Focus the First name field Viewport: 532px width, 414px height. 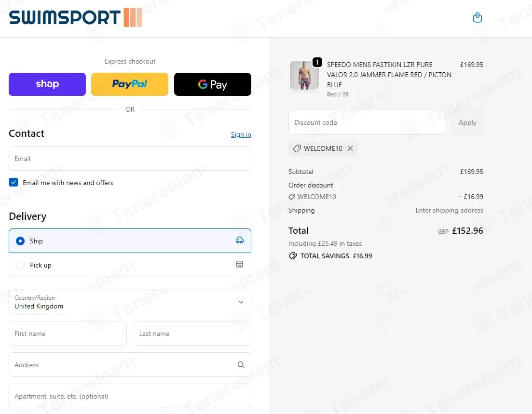(x=68, y=334)
